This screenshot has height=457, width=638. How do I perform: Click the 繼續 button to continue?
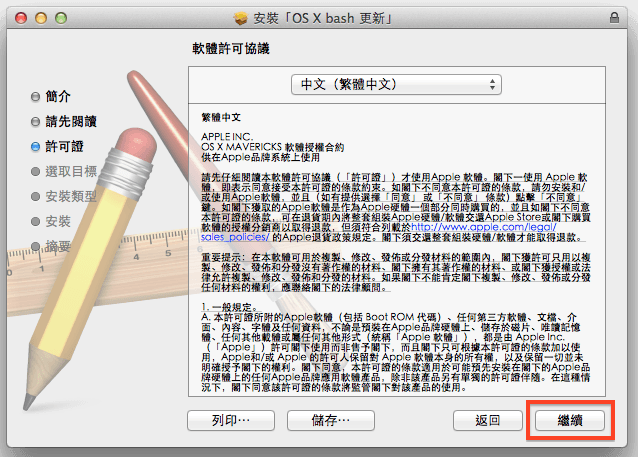click(x=570, y=420)
